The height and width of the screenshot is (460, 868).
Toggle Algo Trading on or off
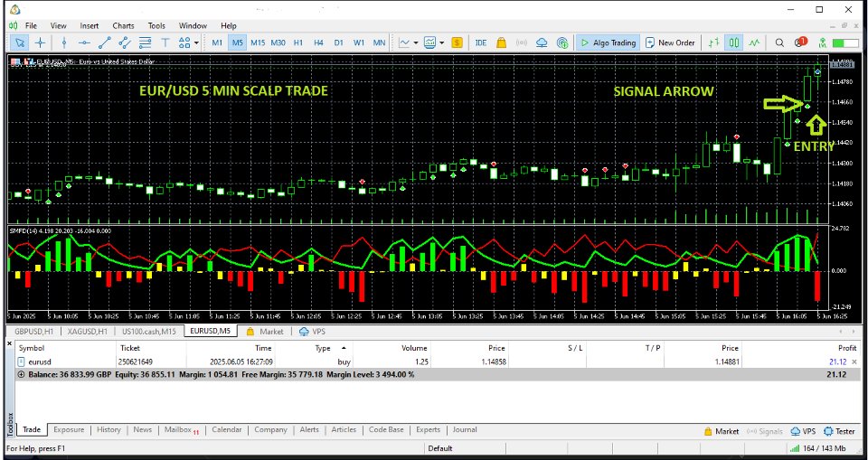click(x=608, y=42)
